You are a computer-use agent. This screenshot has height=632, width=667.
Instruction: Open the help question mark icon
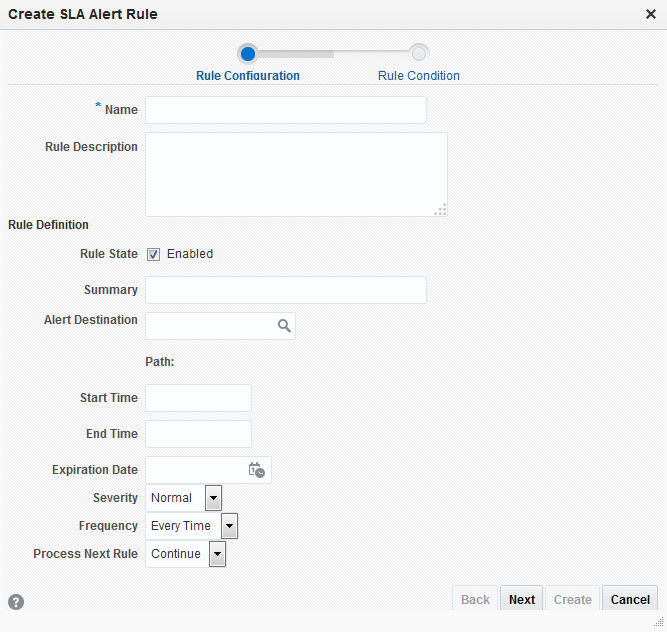click(x=16, y=602)
